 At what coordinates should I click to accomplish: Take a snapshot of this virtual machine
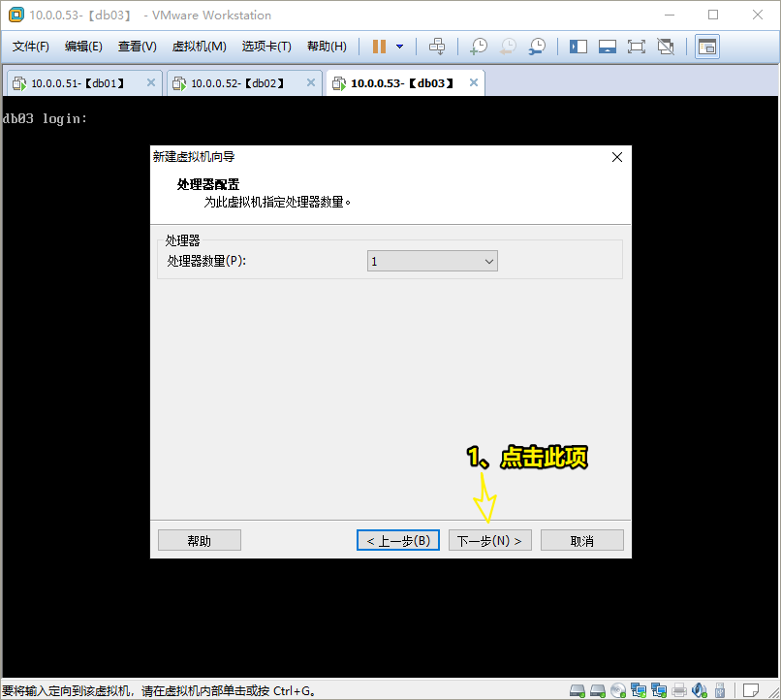point(479,47)
